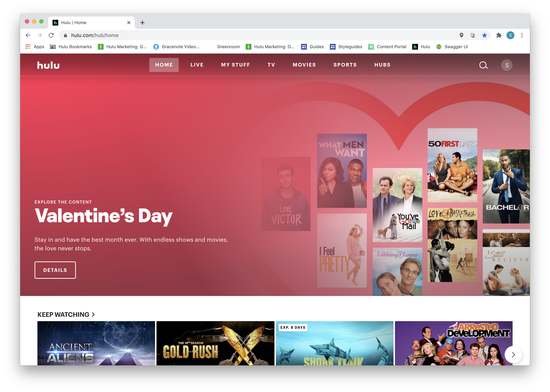Viewport: 550px width, 392px height.
Task: Open the Gold Rush thumbnail
Action: (215, 343)
